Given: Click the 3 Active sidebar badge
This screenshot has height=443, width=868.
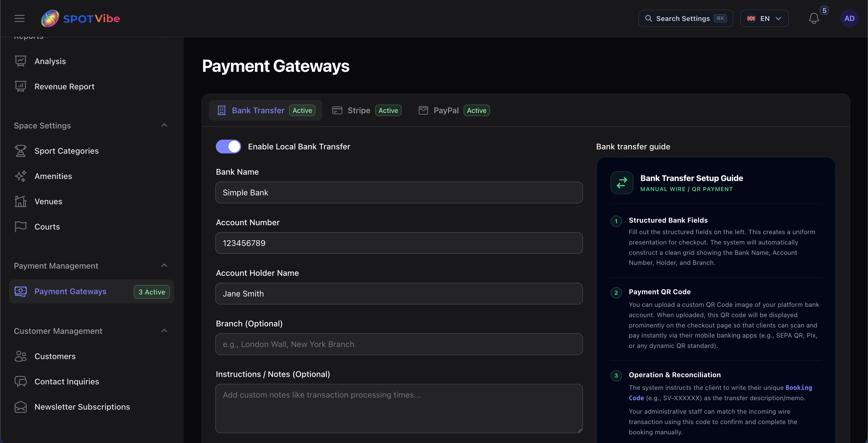Looking at the screenshot, I should (x=152, y=292).
